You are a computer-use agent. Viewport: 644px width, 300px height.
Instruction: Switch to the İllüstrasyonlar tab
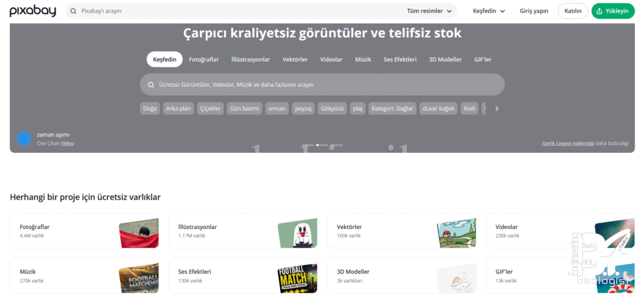tap(250, 60)
